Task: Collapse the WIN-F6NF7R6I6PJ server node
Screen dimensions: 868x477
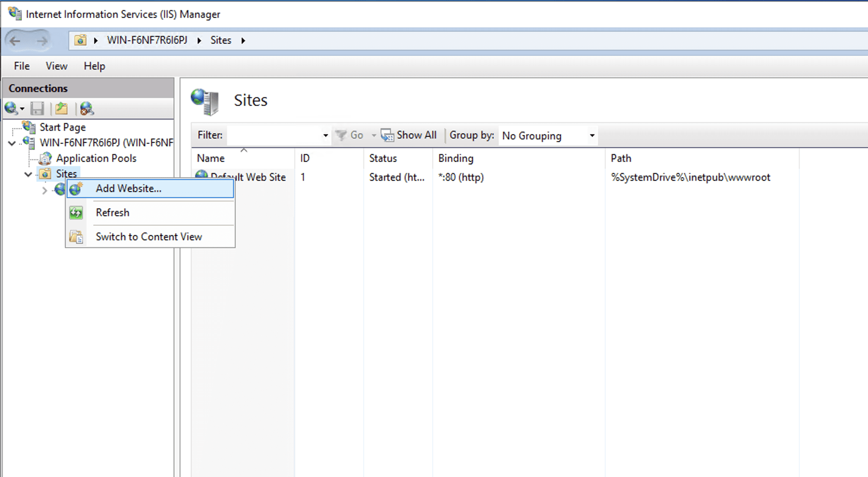Action: [x=12, y=143]
